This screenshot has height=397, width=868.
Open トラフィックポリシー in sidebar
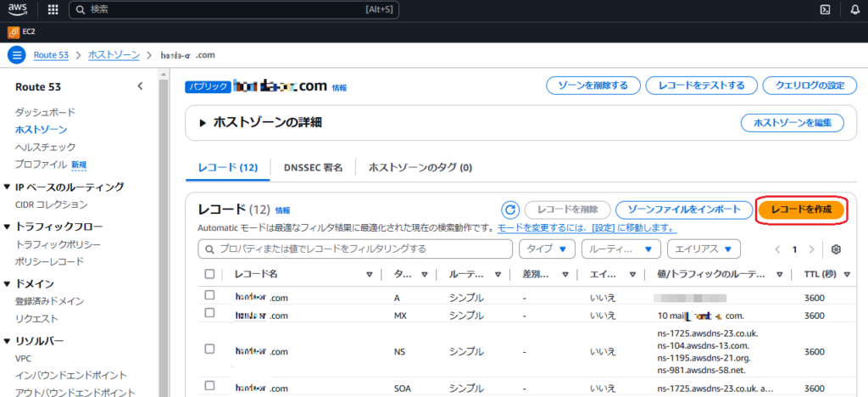(x=58, y=244)
